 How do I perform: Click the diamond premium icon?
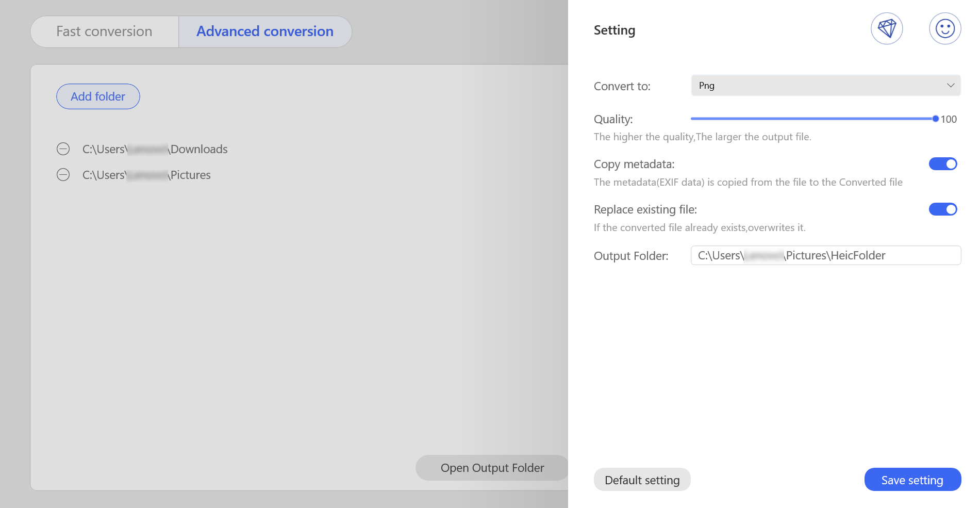887,29
